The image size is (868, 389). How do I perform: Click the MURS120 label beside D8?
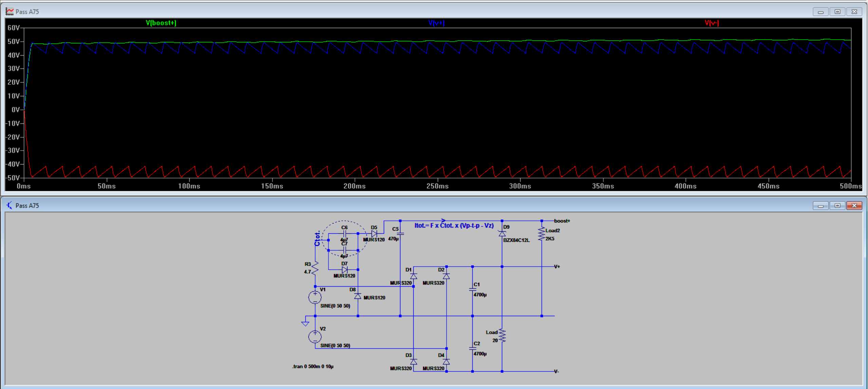pyautogui.click(x=374, y=298)
